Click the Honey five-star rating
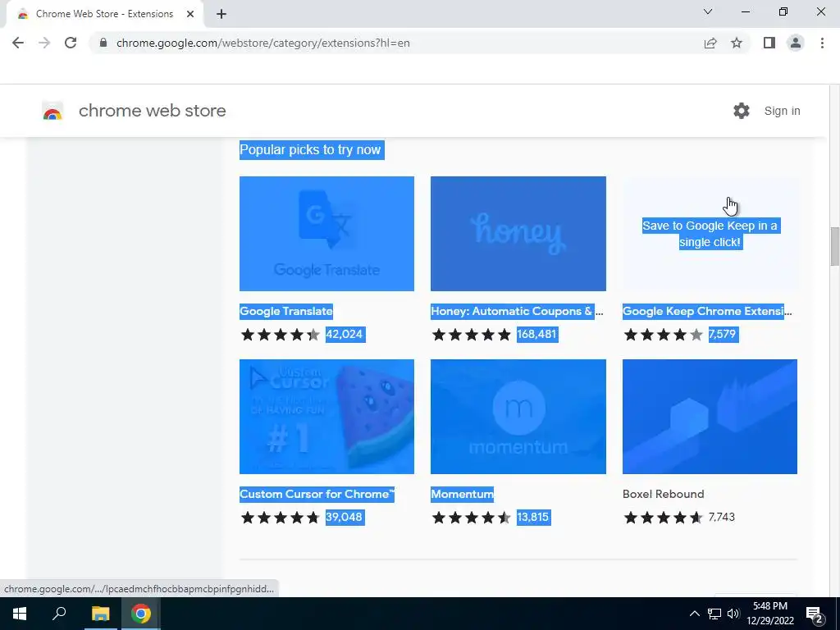Image resolution: width=840 pixels, height=630 pixels. pyautogui.click(x=472, y=335)
